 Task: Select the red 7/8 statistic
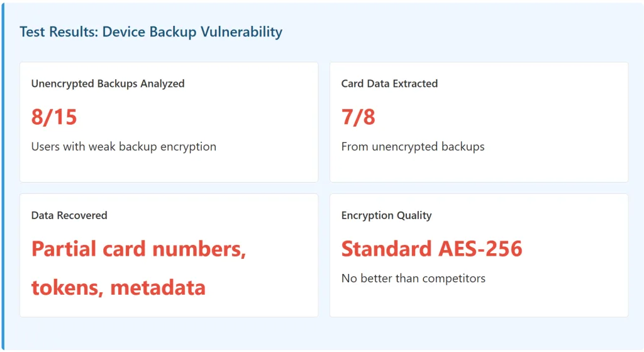[358, 116]
